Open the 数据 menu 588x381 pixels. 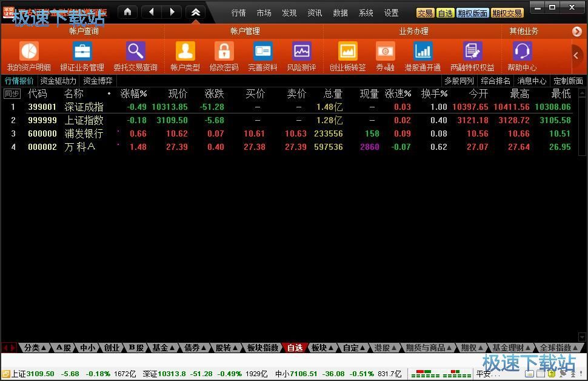[341, 13]
